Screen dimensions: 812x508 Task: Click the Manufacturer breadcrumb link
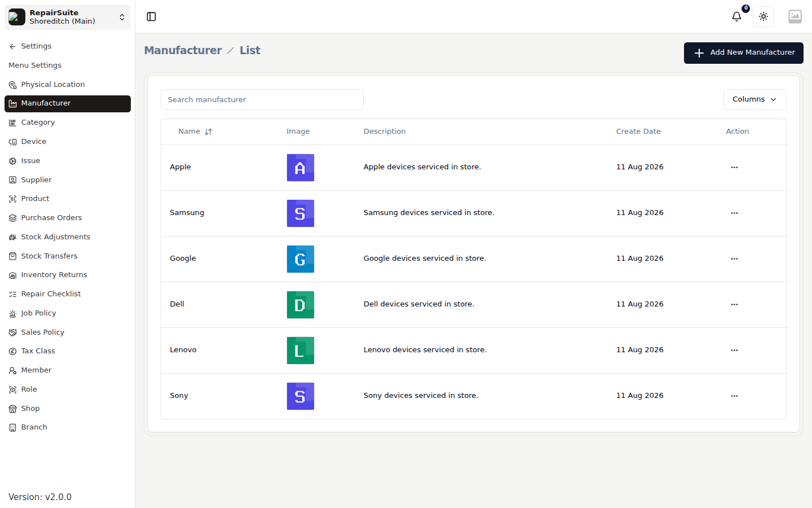[183, 50]
